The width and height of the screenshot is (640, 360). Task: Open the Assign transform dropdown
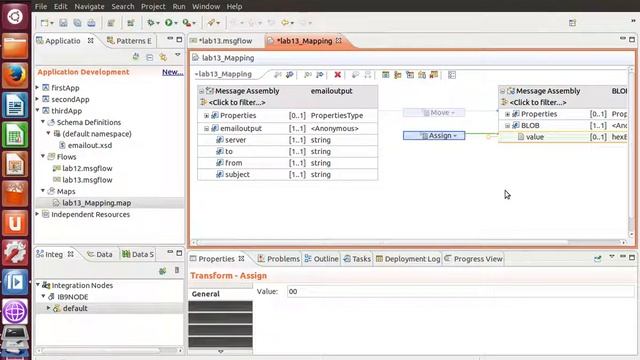click(x=455, y=136)
